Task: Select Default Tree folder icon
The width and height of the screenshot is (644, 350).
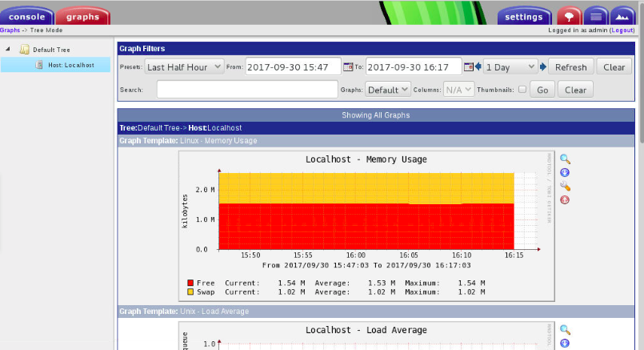Action: 25,50
